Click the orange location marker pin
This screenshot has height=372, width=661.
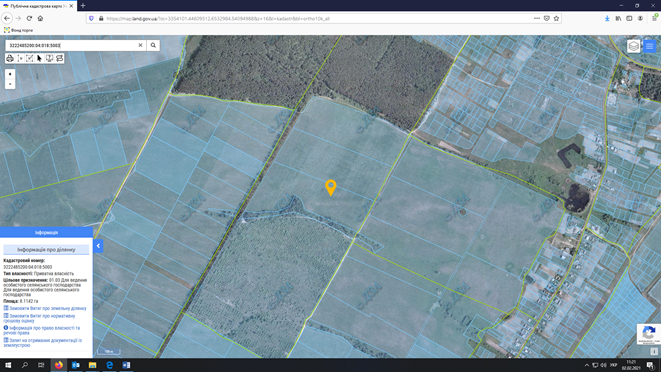(331, 187)
